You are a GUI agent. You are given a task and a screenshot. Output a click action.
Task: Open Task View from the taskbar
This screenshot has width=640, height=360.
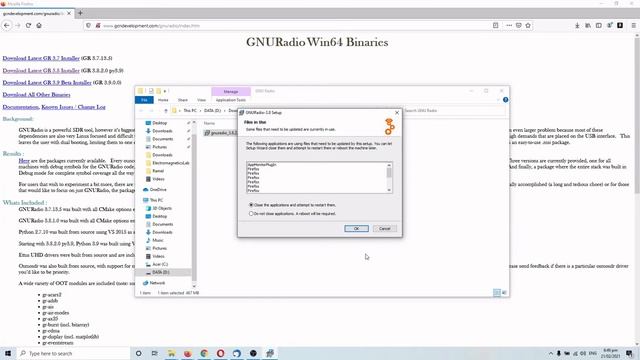pos(155,353)
